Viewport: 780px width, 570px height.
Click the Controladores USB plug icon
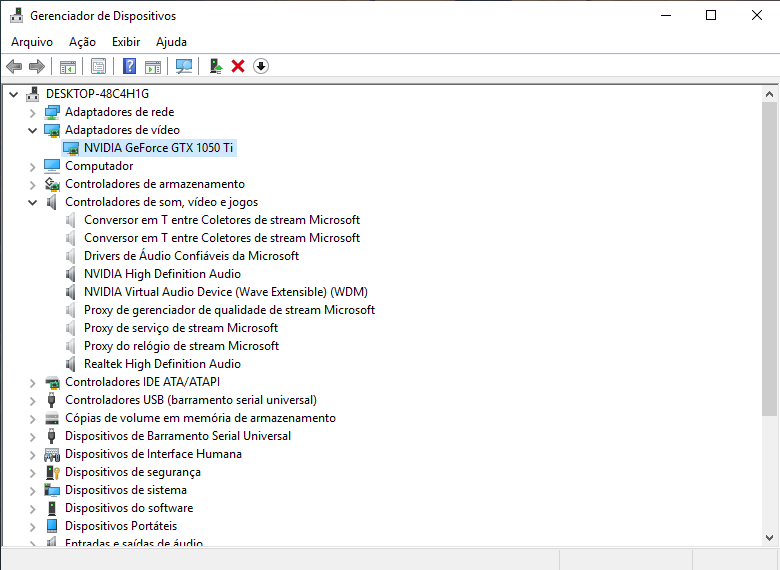(x=51, y=400)
